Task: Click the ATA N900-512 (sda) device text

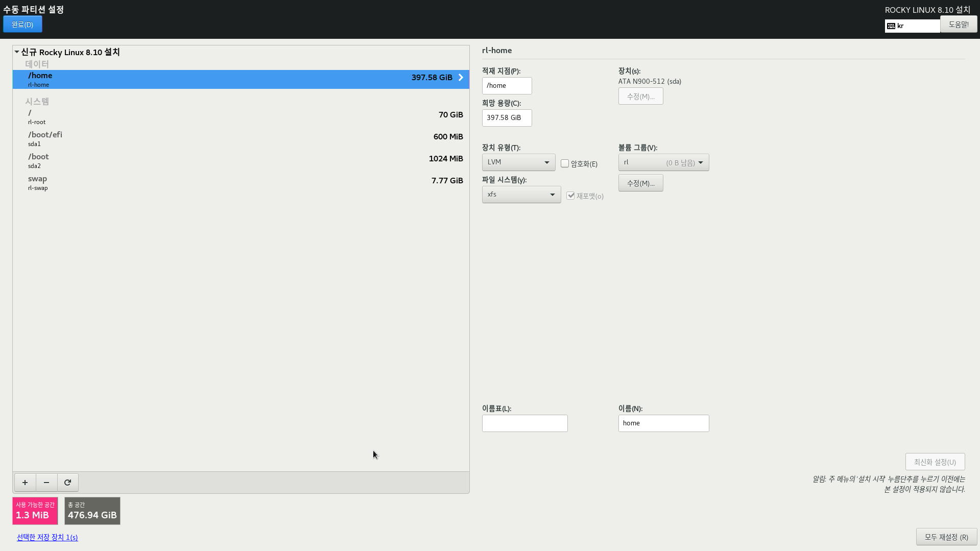Action: tap(650, 82)
